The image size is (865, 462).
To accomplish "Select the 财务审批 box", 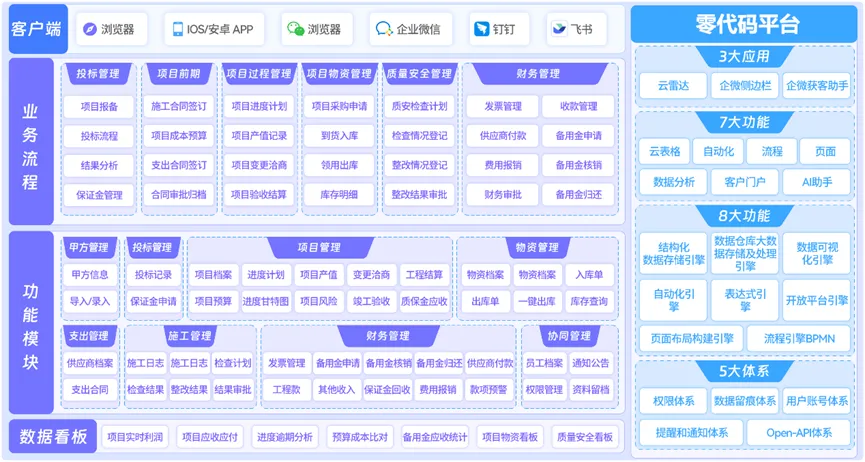I will coord(503,195).
